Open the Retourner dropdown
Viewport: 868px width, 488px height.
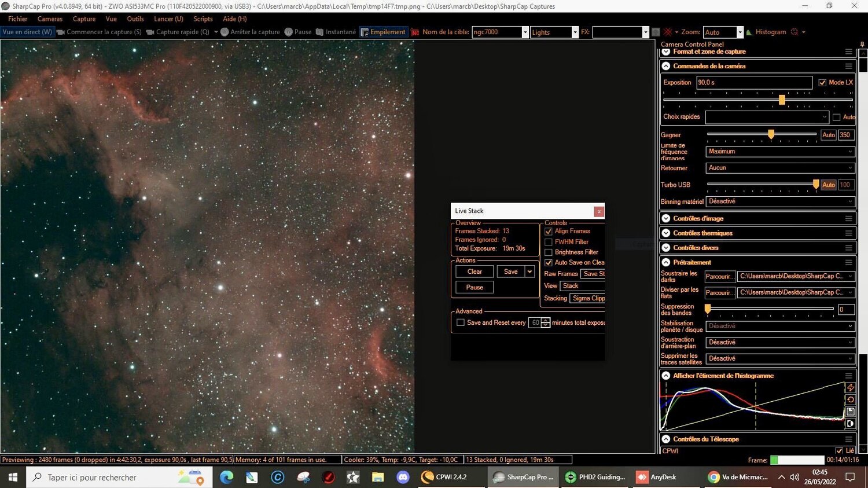point(780,168)
